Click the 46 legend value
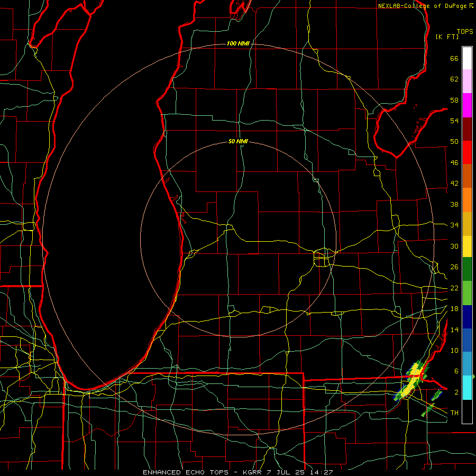This screenshot has height=476, width=476. (x=454, y=163)
